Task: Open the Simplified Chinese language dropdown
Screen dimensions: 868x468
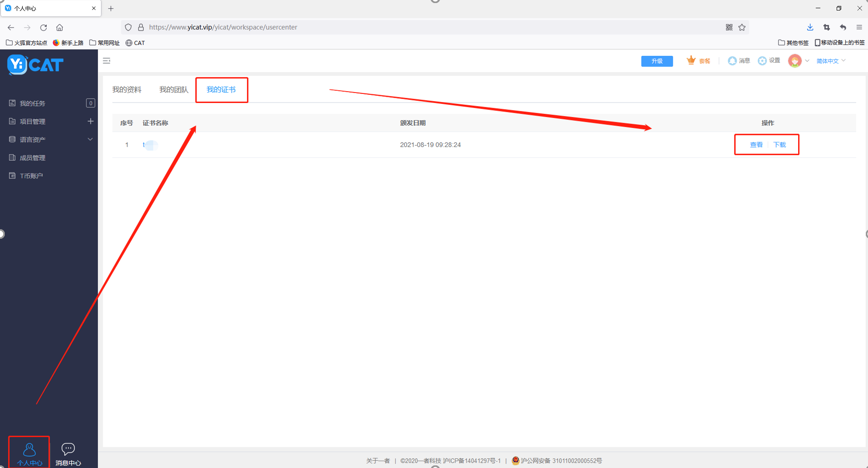Action: 830,61
